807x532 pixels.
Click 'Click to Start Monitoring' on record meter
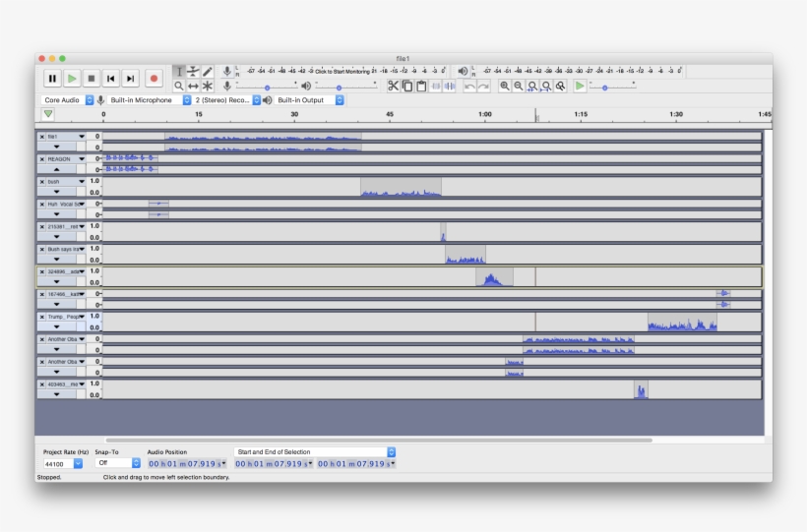(342, 71)
